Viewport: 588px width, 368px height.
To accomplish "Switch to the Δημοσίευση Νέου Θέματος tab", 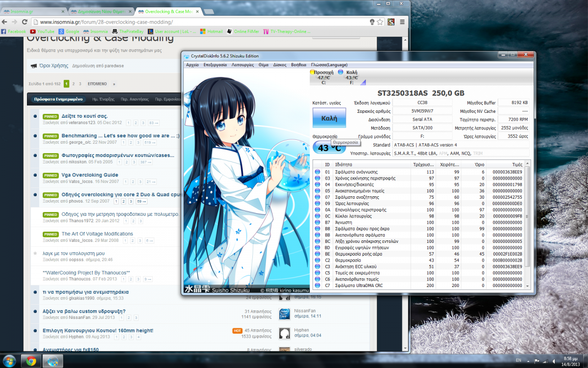I will pyautogui.click(x=100, y=10).
